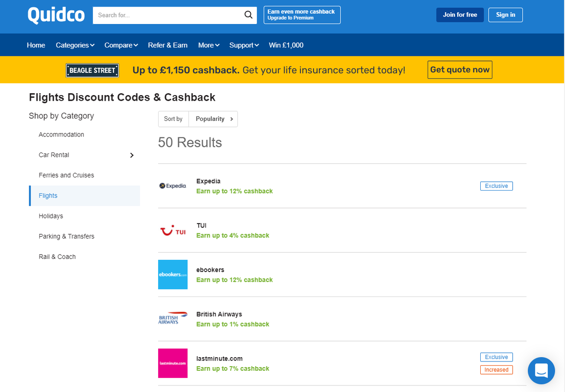565x392 pixels.
Task: Click inside the search field
Action: 165,15
